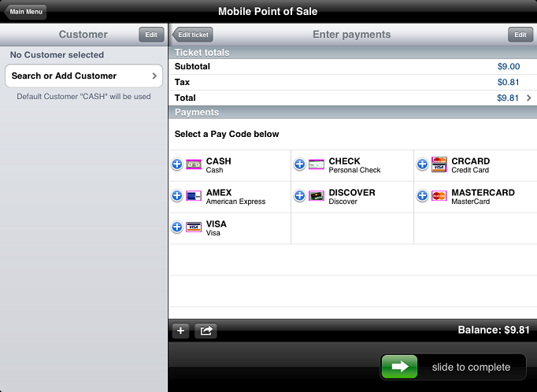Return to Edit ticket screen
This screenshot has height=392, width=537.
193,35
